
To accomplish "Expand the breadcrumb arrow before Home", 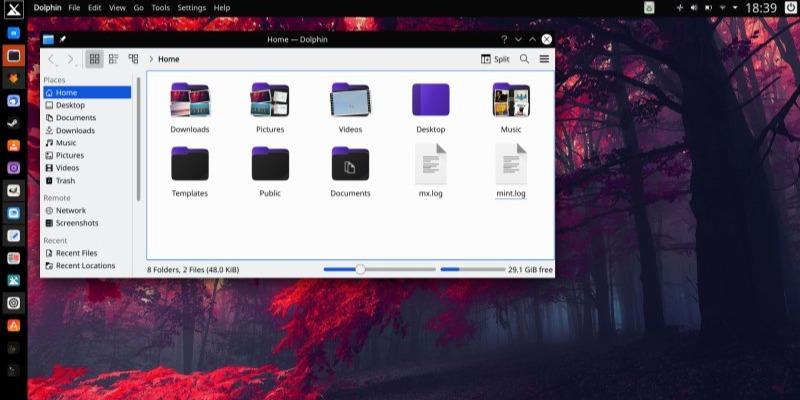I will tap(151, 59).
